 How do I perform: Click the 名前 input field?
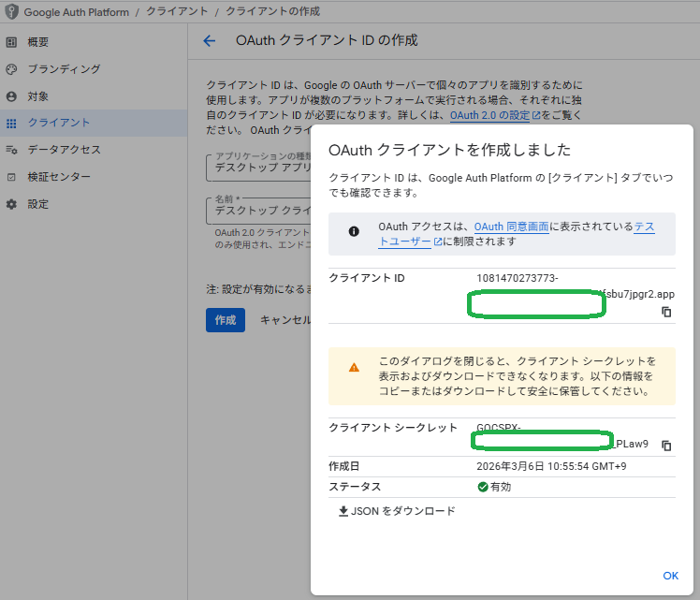coord(257,211)
